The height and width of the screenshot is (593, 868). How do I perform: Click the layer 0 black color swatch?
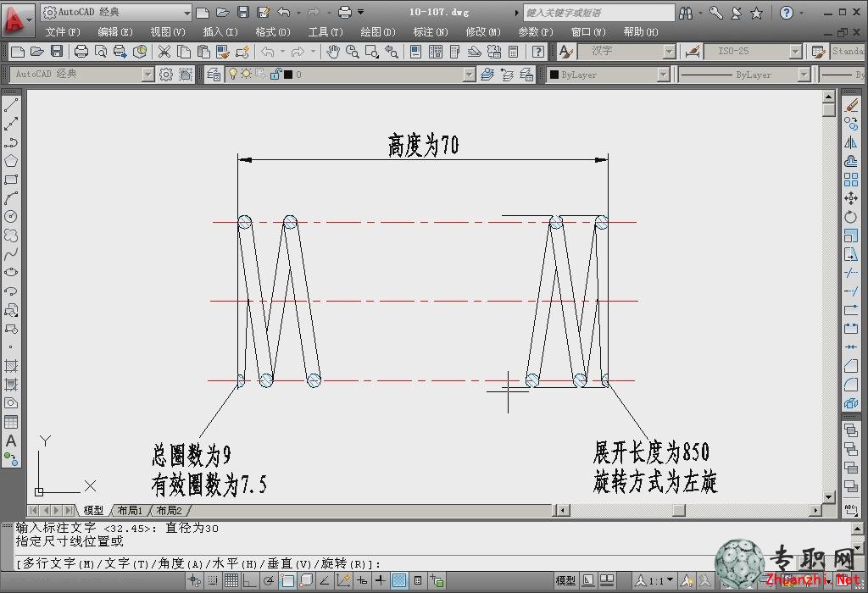point(288,75)
